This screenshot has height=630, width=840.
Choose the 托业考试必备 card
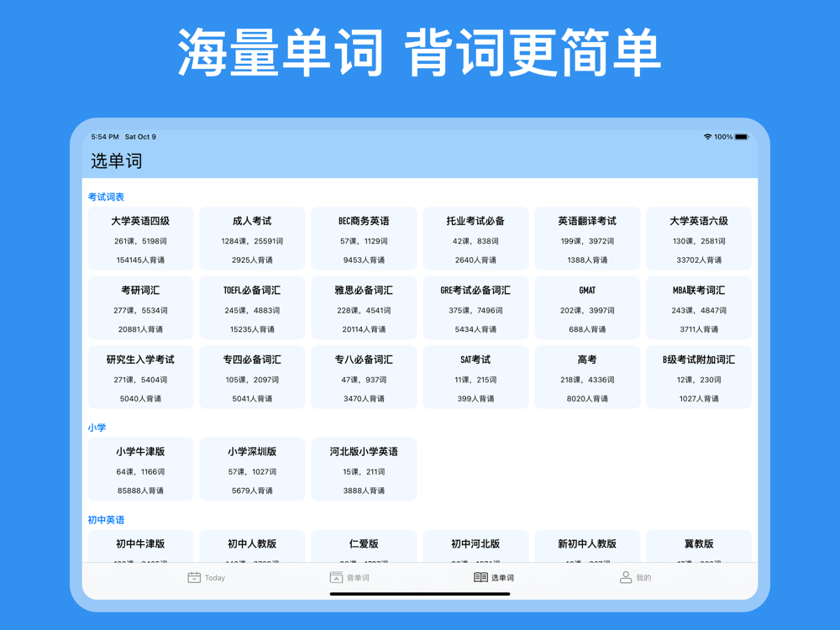pyautogui.click(x=475, y=239)
